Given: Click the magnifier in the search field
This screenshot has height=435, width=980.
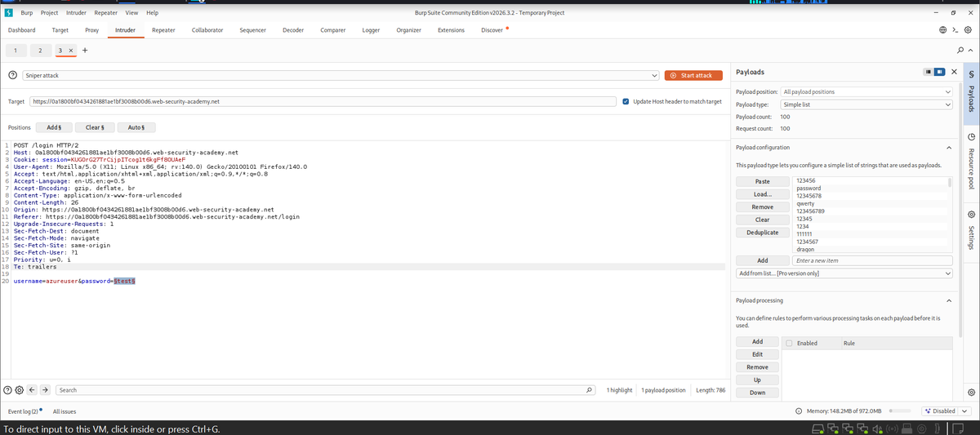Looking at the screenshot, I should (x=590, y=390).
